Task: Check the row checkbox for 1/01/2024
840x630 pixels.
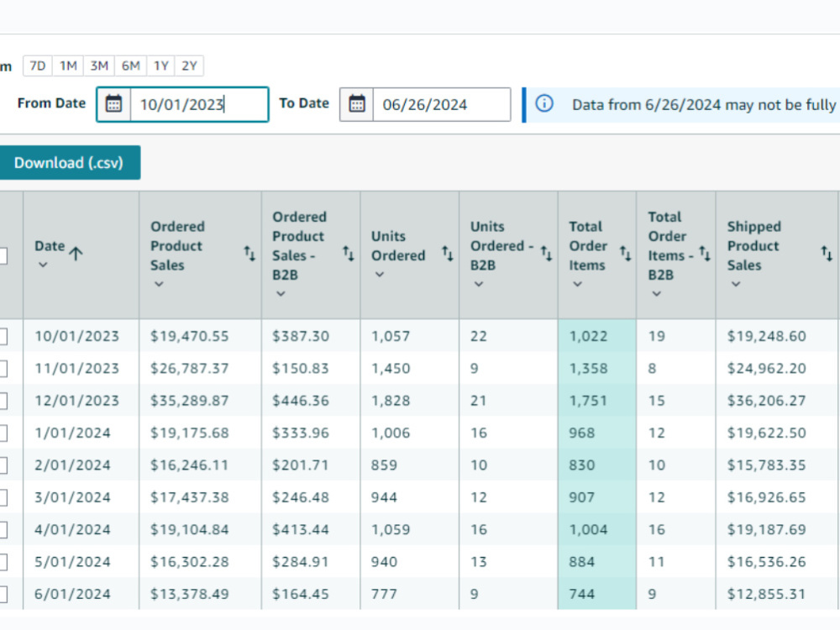Action: coord(2,433)
